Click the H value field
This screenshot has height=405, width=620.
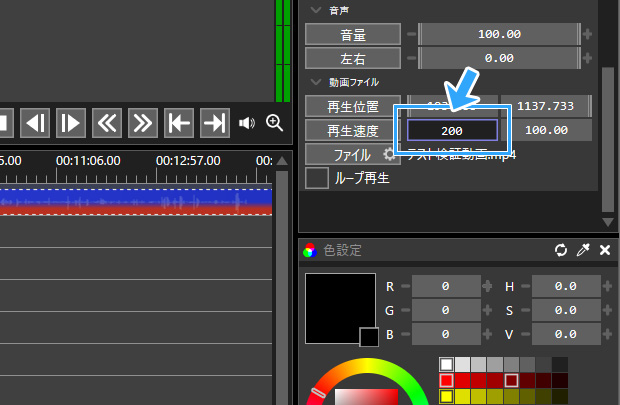(x=566, y=286)
